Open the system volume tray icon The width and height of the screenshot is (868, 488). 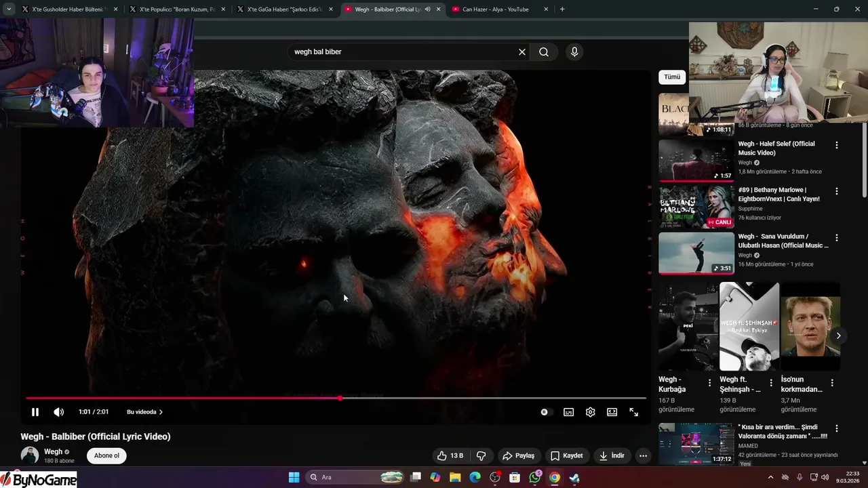tap(825, 477)
